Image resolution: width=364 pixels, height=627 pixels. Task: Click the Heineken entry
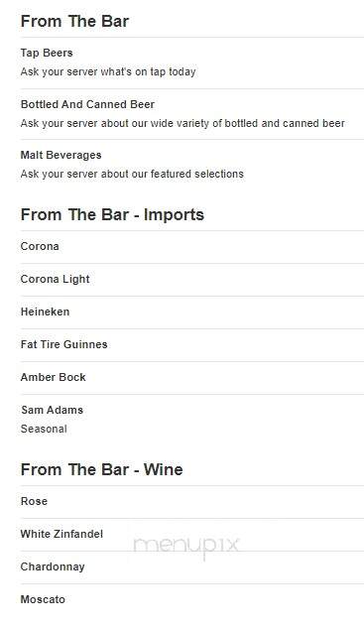coord(46,312)
